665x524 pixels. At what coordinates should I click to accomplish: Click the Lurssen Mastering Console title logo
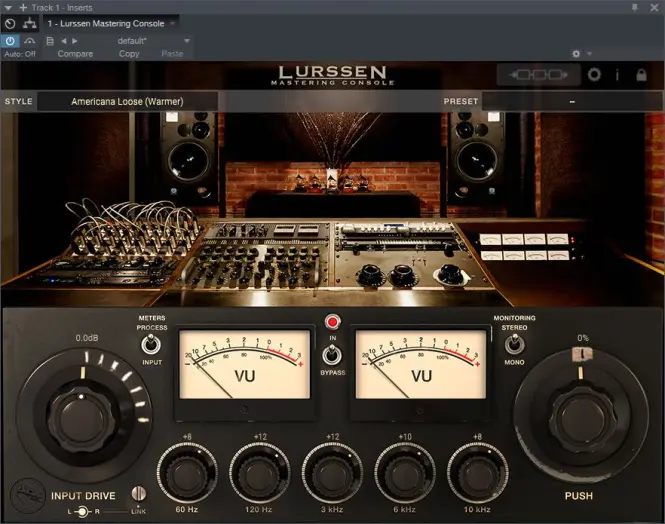click(x=333, y=75)
